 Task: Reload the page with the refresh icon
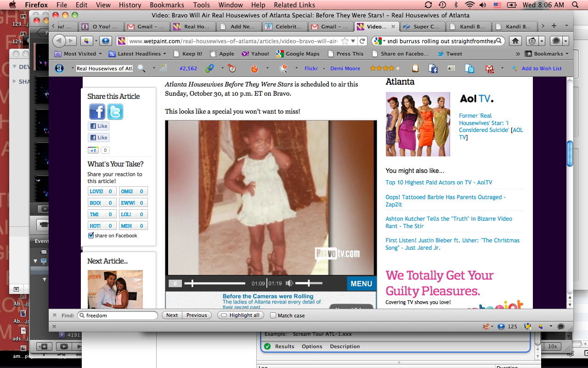362,41
